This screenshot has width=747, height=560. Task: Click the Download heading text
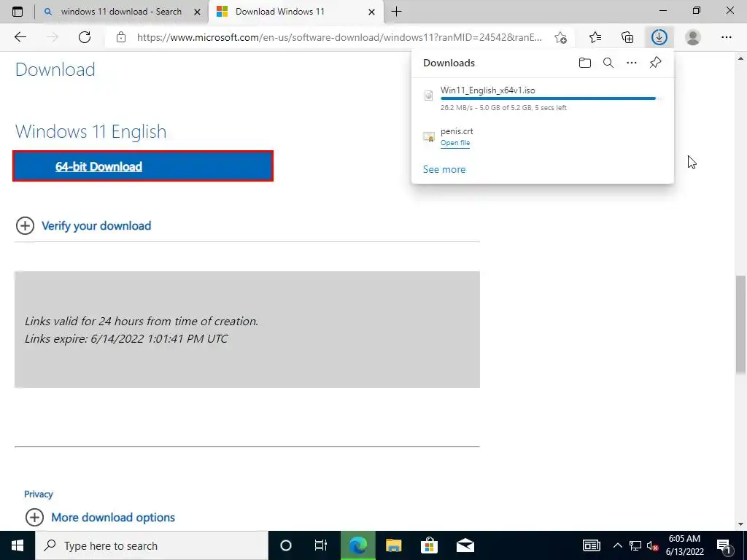pos(55,69)
